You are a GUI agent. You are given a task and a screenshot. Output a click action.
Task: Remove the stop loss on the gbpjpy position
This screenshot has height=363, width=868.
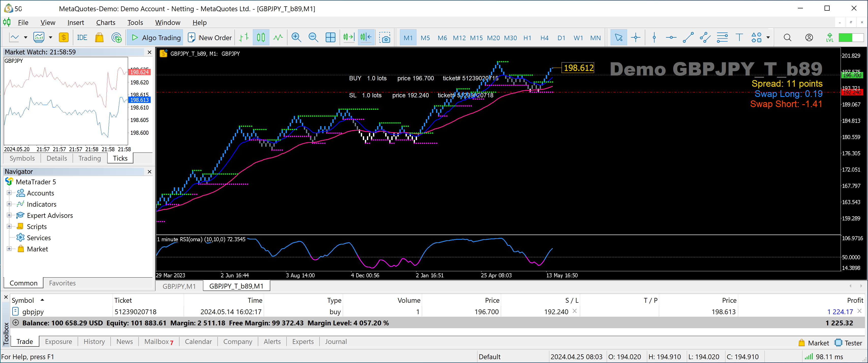click(x=575, y=311)
